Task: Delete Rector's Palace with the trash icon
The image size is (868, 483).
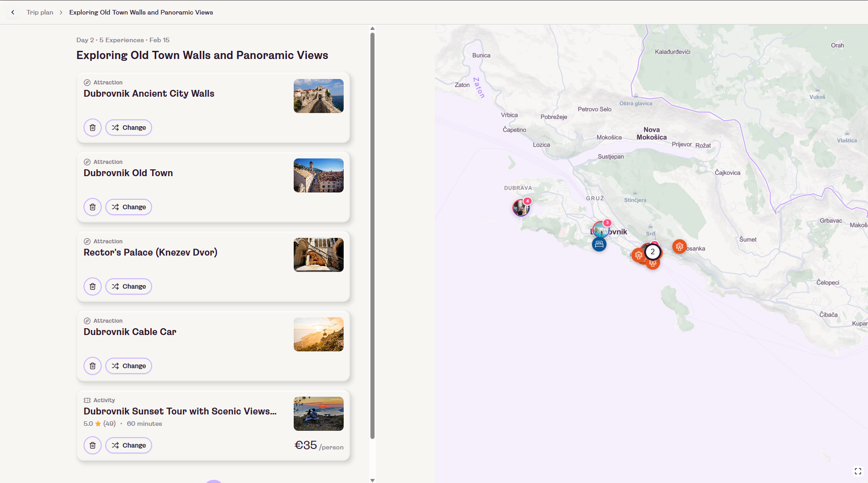Action: click(x=93, y=286)
